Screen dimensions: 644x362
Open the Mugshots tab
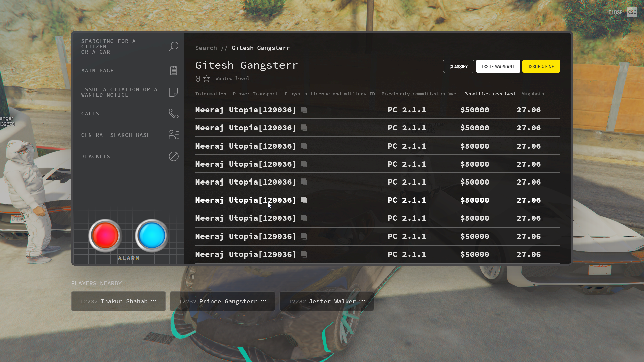[533, 94]
